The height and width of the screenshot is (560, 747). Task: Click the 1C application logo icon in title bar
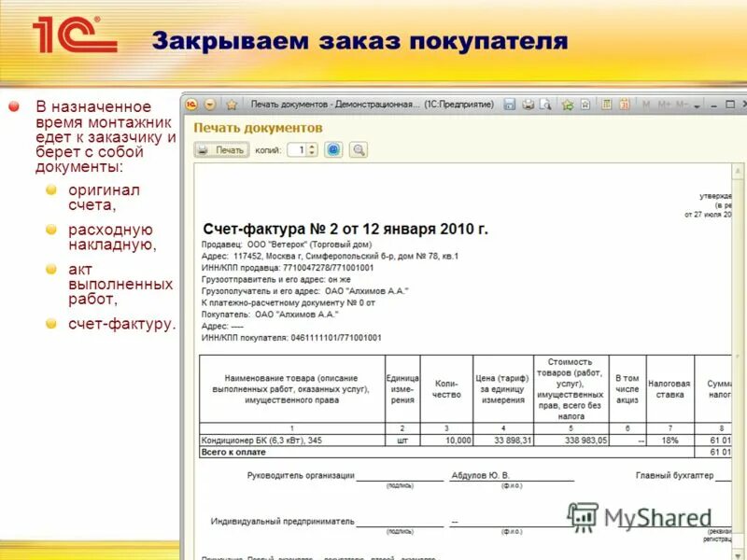click(191, 105)
